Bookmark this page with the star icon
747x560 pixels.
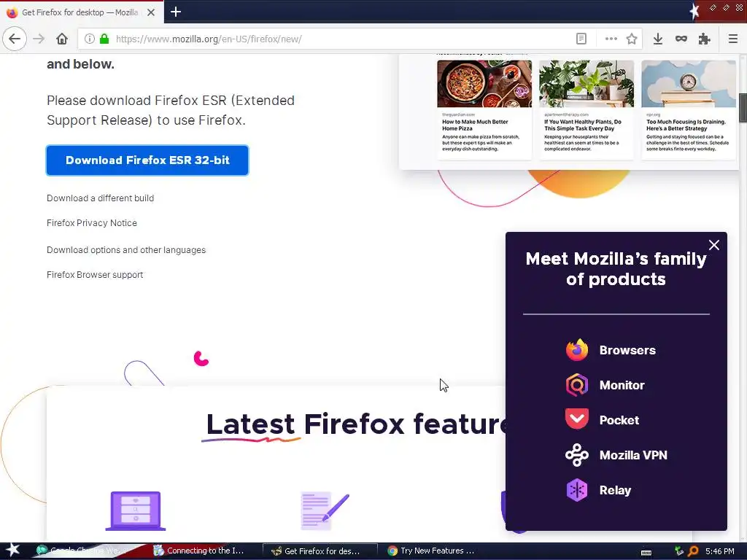[632, 39]
